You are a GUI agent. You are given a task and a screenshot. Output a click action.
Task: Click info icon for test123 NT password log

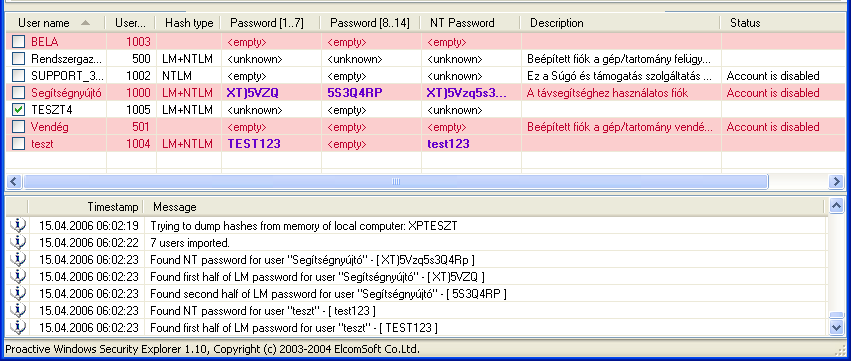pyautogui.click(x=18, y=311)
